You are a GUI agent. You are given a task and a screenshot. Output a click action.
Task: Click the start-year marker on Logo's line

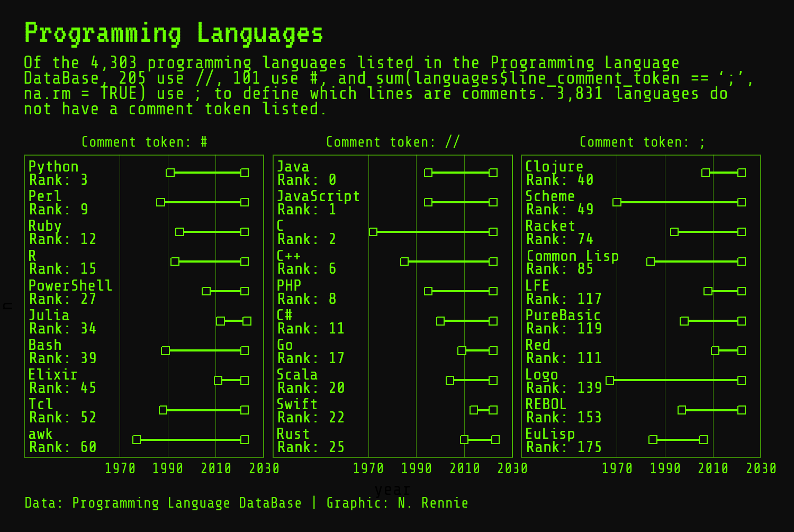click(x=610, y=380)
